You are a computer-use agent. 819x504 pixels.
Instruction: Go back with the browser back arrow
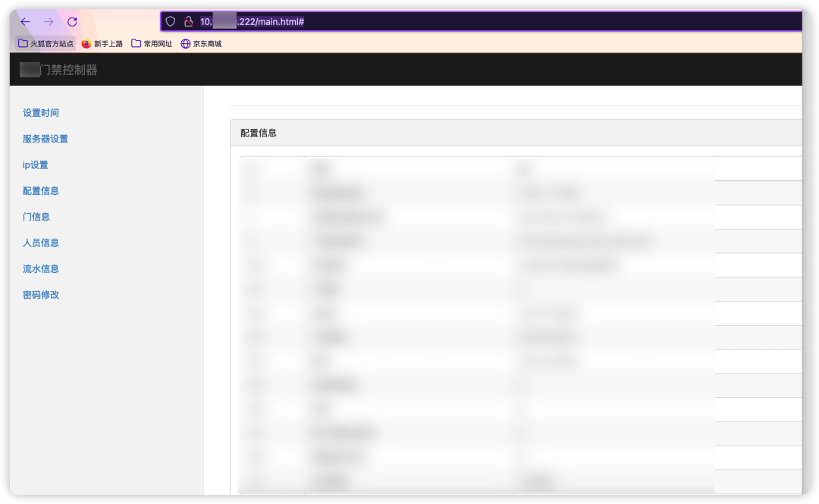click(25, 21)
